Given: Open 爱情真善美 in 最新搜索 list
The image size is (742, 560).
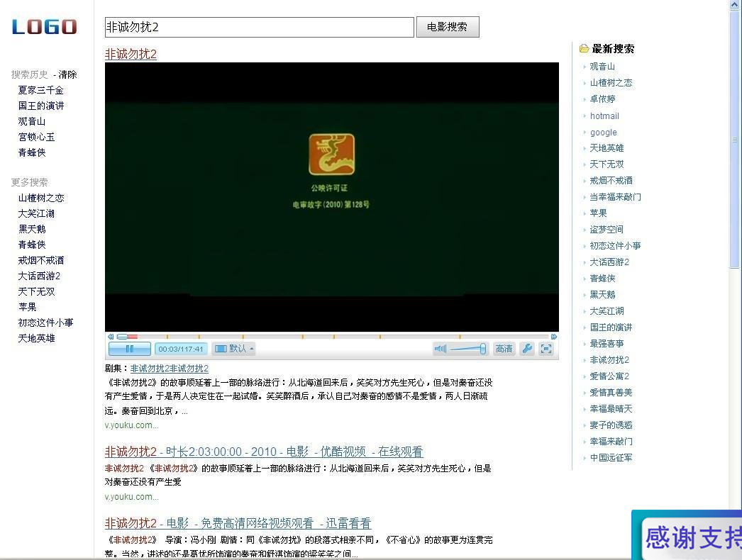Looking at the screenshot, I should [x=611, y=393].
